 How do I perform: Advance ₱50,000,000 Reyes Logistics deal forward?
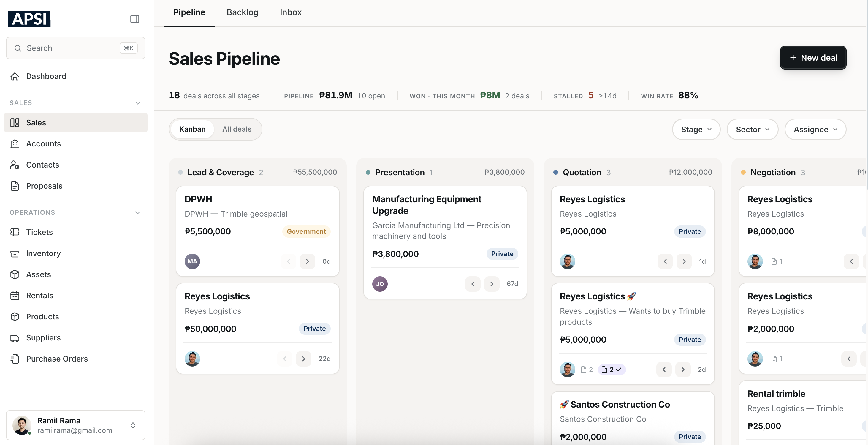tap(304, 359)
